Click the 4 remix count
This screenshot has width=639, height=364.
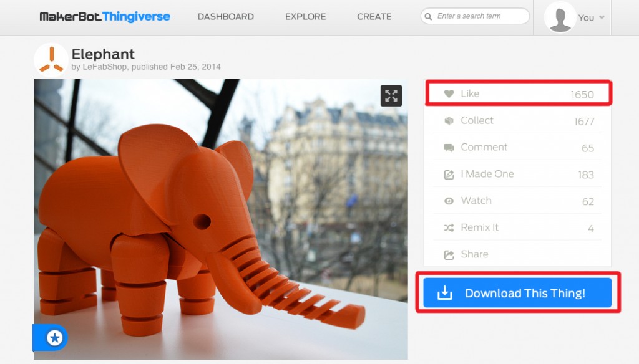pyautogui.click(x=591, y=229)
